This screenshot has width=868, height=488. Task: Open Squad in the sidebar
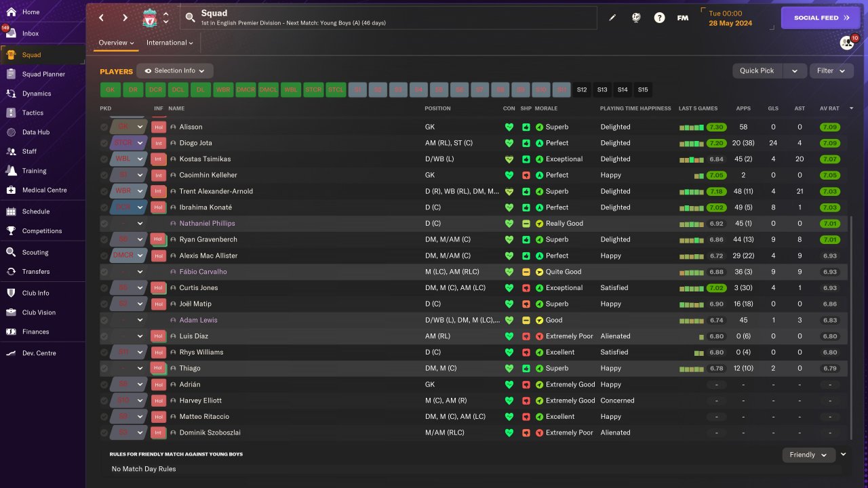click(x=43, y=55)
